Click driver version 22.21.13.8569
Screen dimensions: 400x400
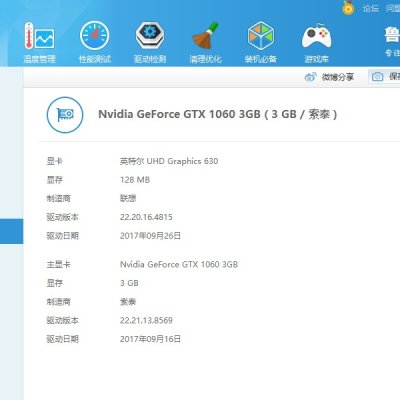point(146,320)
